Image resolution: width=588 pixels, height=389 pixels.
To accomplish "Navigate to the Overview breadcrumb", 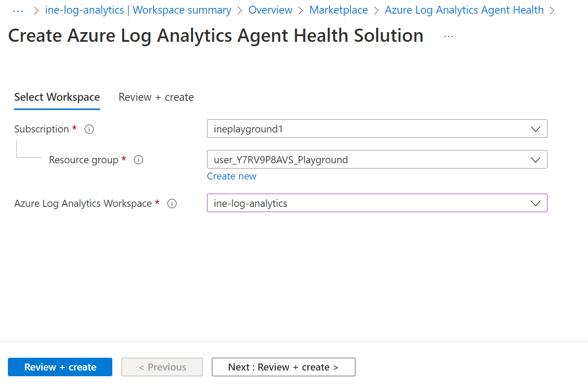I will tap(270, 10).
